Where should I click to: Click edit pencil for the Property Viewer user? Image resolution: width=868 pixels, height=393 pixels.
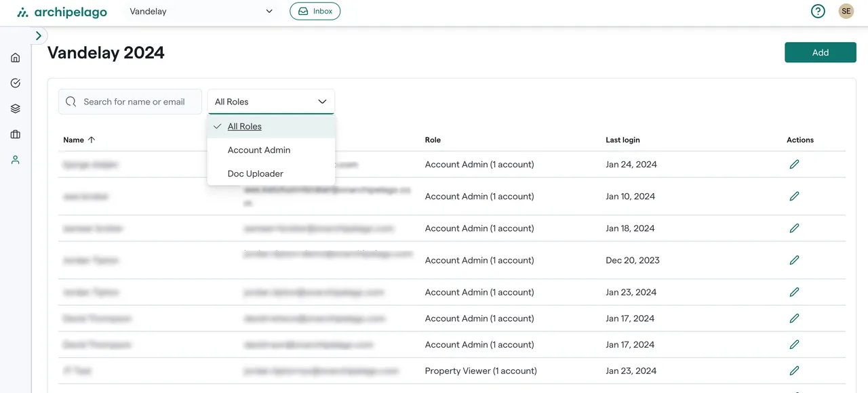point(794,371)
